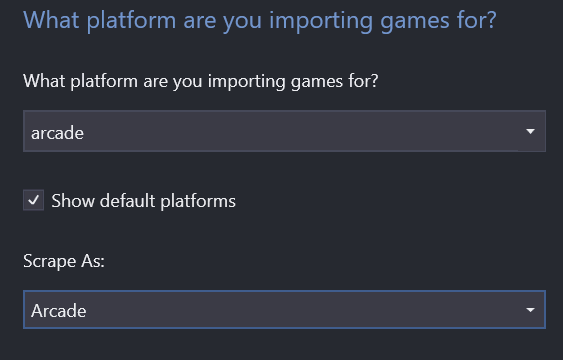Click the blue heading about importing games

(260, 20)
